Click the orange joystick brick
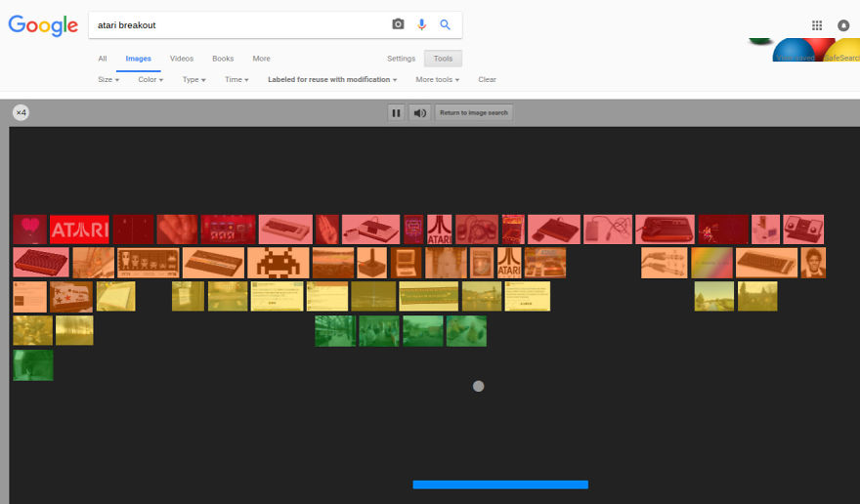This screenshot has width=860, height=504. pos(372,263)
